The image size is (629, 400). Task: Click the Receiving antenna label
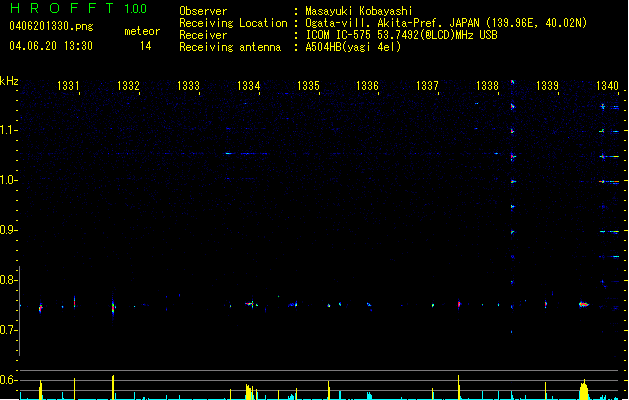pos(230,47)
